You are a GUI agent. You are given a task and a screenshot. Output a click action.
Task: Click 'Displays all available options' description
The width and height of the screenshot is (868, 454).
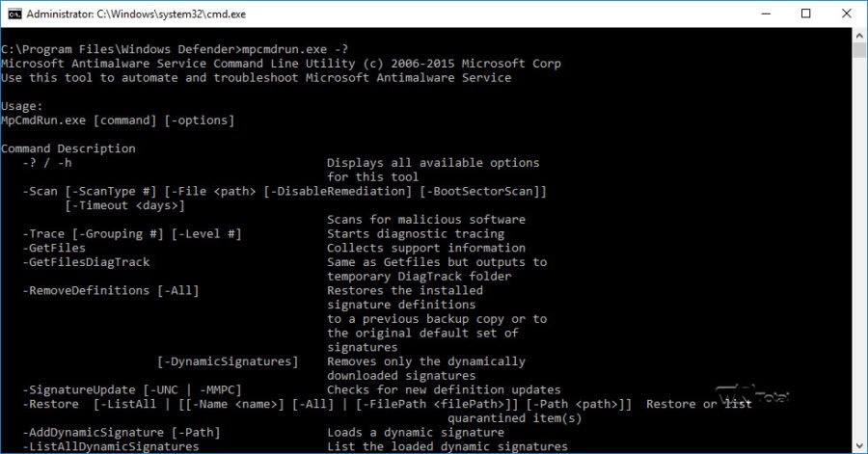pos(433,163)
